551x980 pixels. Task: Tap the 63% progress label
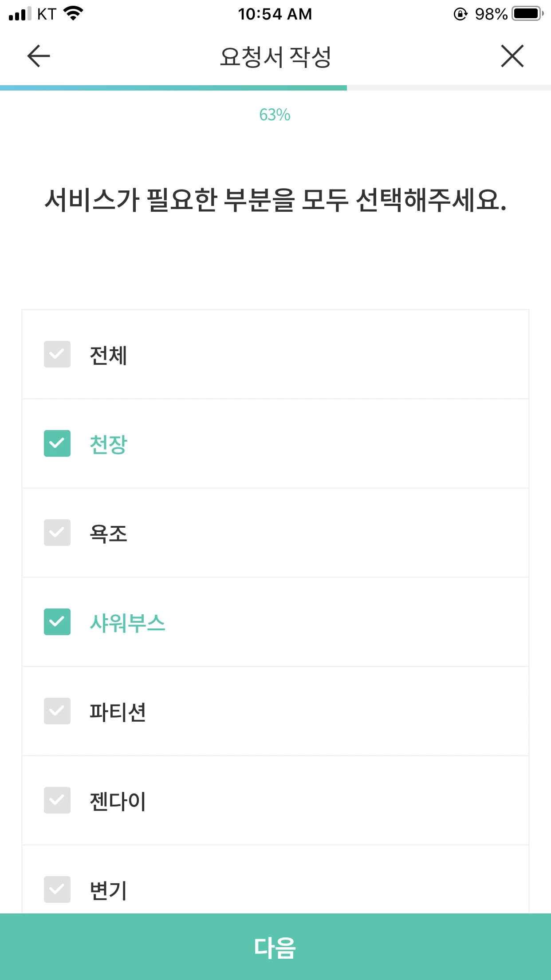275,115
